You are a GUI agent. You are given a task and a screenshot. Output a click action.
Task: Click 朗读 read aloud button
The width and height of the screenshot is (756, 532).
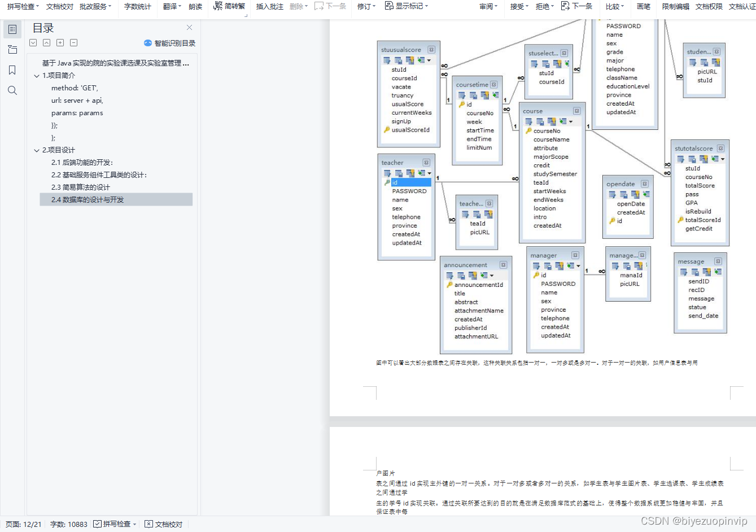195,6
